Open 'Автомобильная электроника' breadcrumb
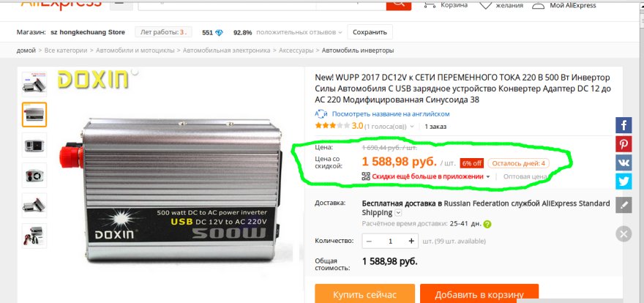644x303 pixels. 227,50
